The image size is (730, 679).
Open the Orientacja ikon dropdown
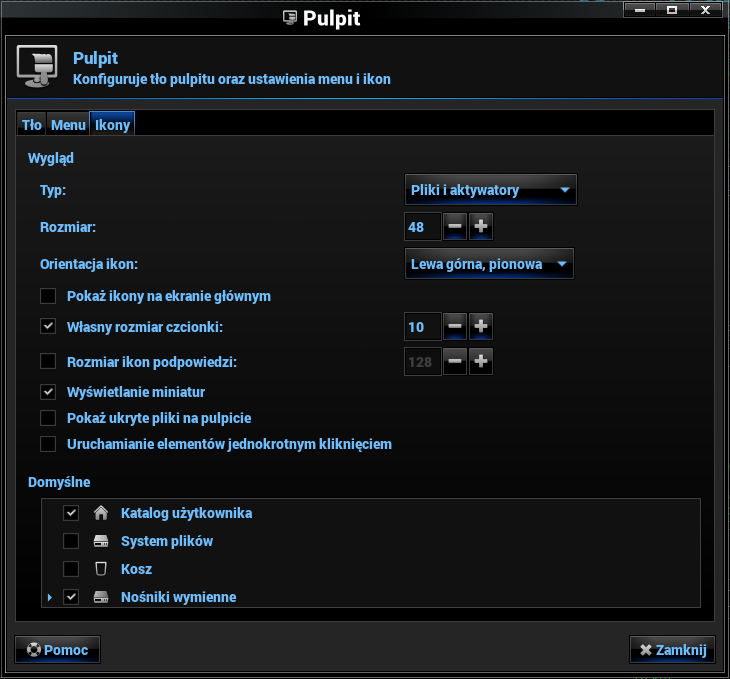point(489,264)
